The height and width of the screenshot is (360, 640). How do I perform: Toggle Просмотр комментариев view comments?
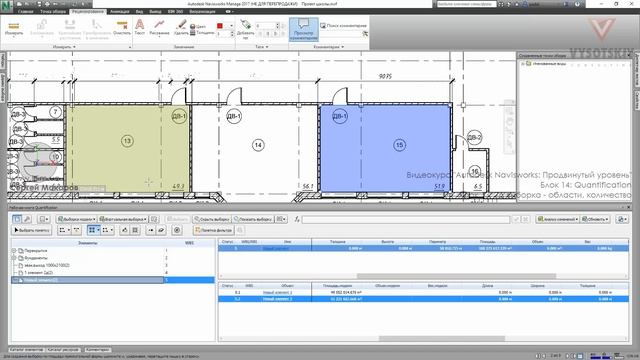click(303, 29)
